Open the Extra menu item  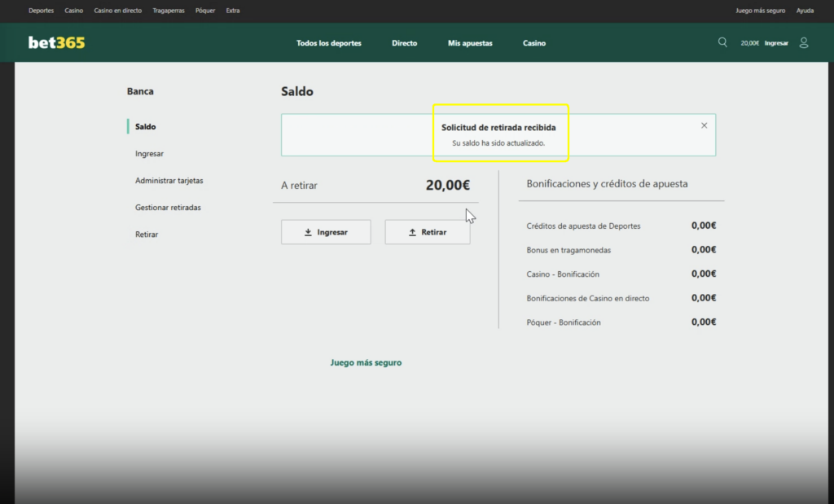(233, 11)
